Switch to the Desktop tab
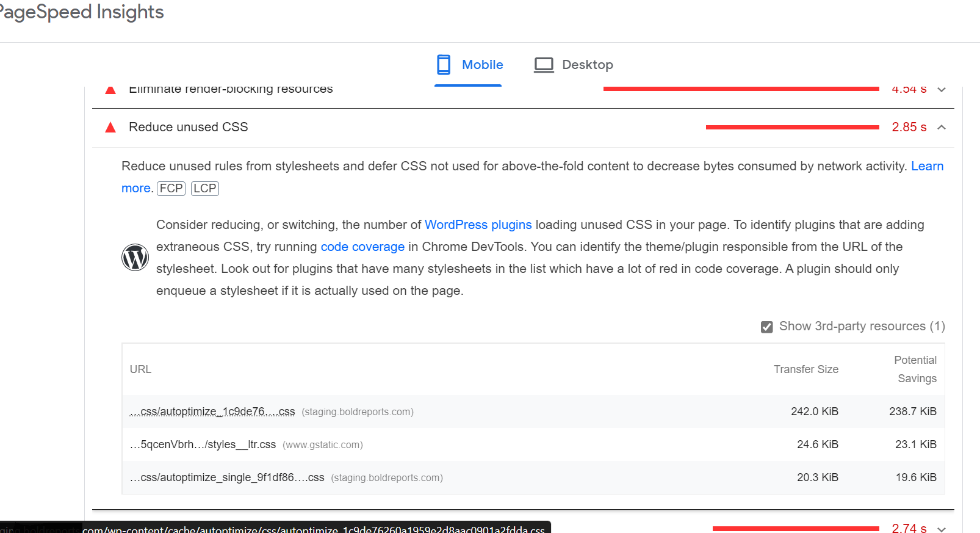980x533 pixels. coord(573,65)
